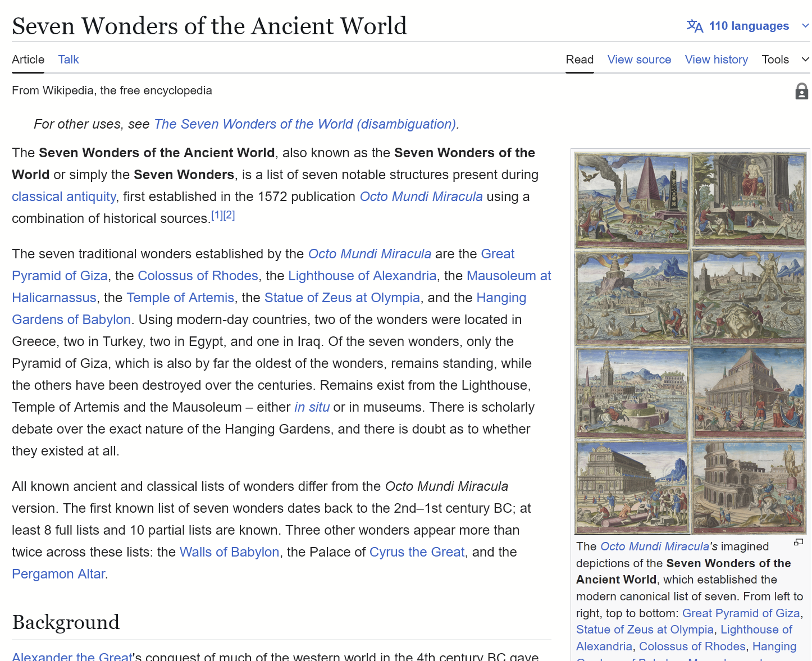Switch to the Talk tab
The image size is (812, 661).
(x=69, y=60)
